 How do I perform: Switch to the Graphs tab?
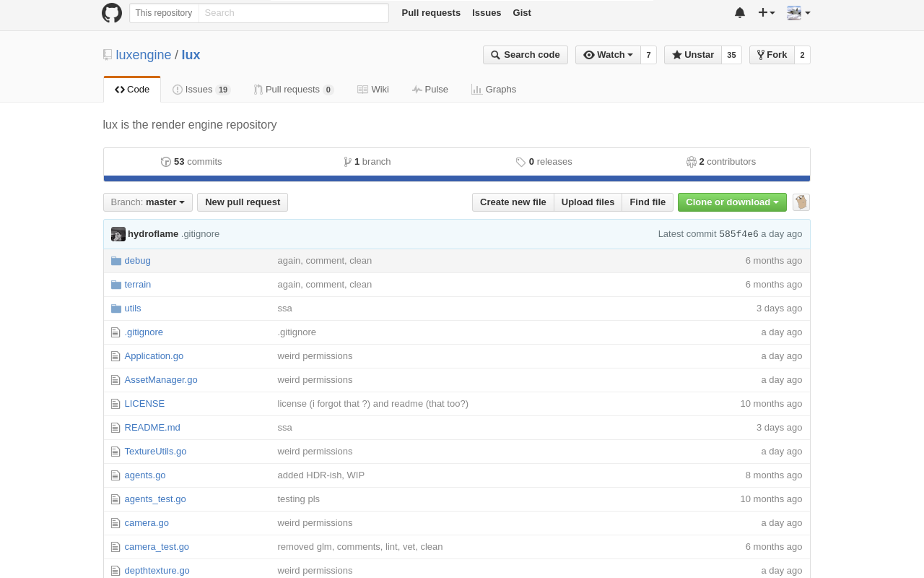point(494,90)
